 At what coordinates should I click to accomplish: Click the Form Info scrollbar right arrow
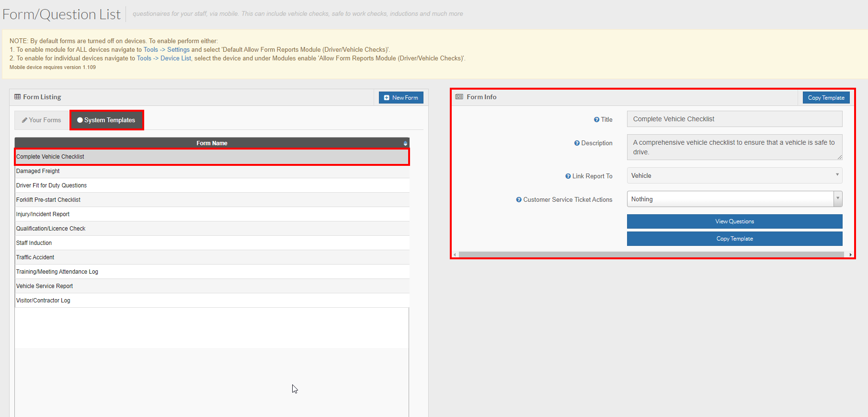(850, 255)
